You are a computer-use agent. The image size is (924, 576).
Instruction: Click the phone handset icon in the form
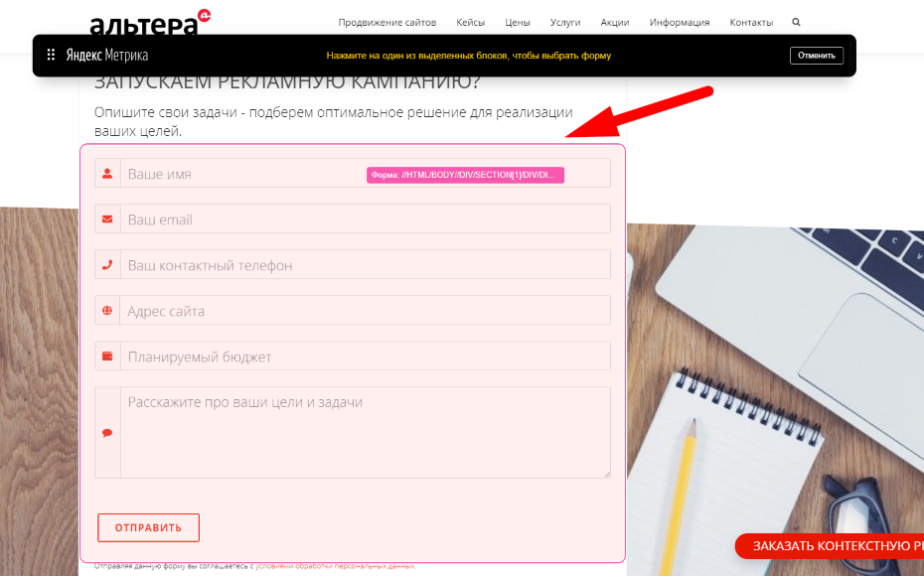tap(107, 265)
